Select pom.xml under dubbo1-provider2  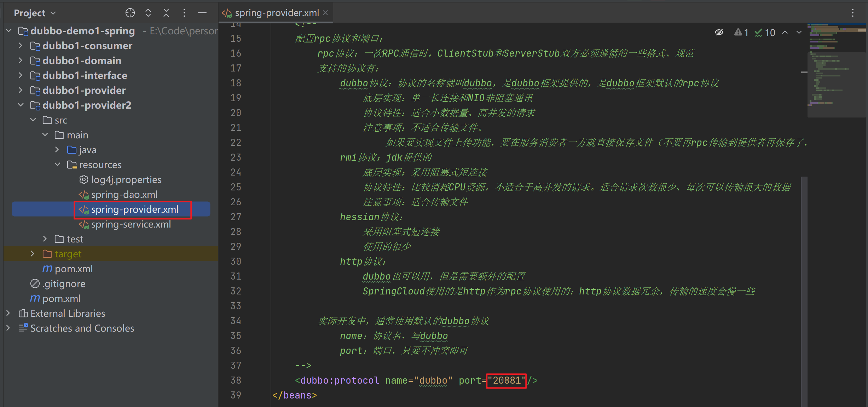tap(74, 269)
